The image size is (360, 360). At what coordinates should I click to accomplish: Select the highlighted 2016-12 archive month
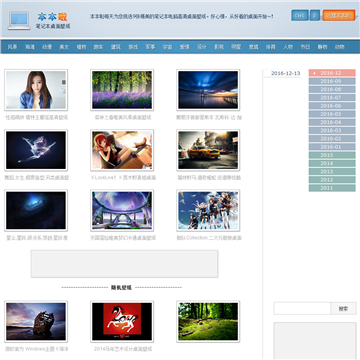(332, 73)
